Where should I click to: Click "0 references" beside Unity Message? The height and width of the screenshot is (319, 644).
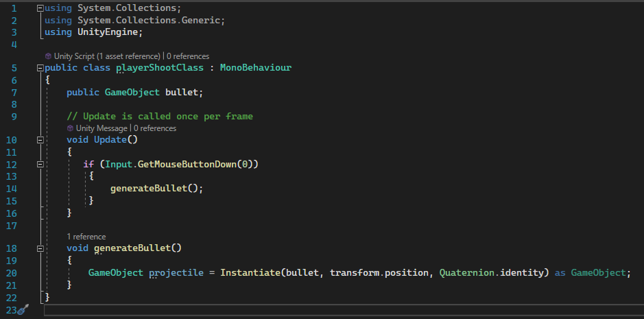tap(155, 128)
